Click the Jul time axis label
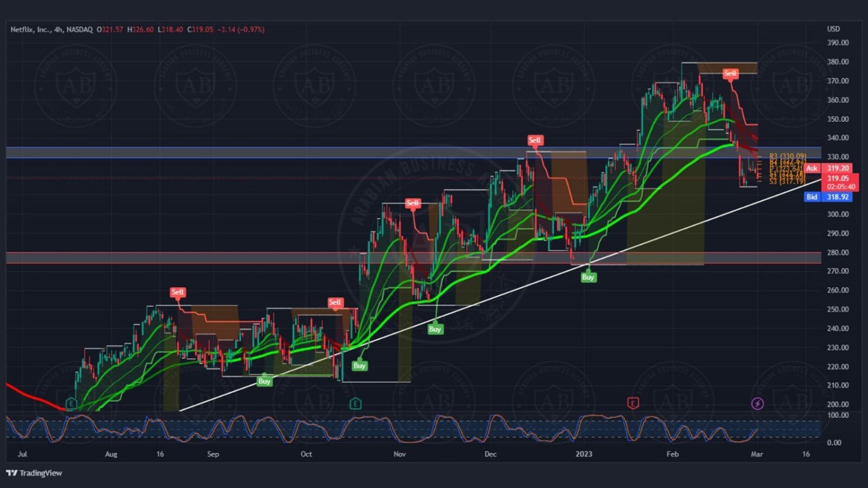Image resolution: width=868 pixels, height=488 pixels. coord(23,454)
